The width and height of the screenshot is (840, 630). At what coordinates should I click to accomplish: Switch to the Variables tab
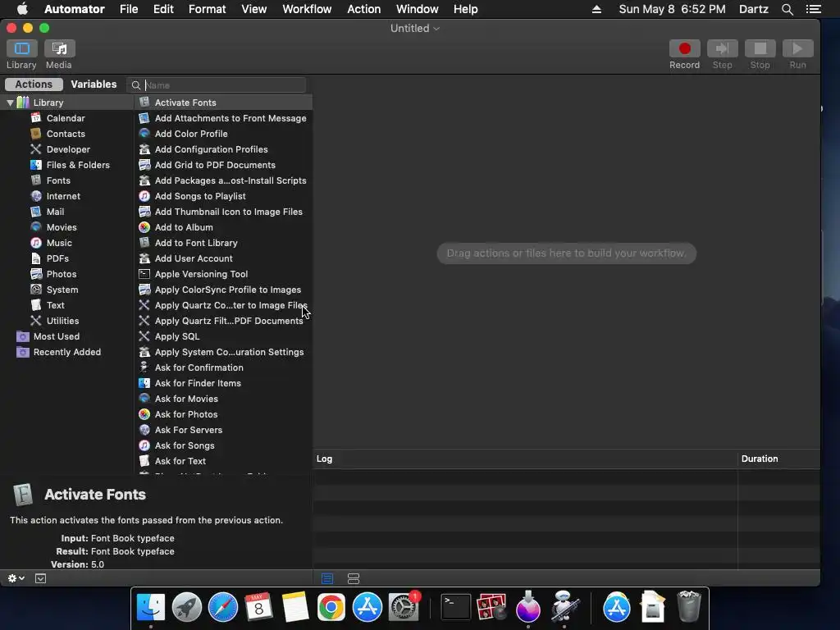pos(94,84)
